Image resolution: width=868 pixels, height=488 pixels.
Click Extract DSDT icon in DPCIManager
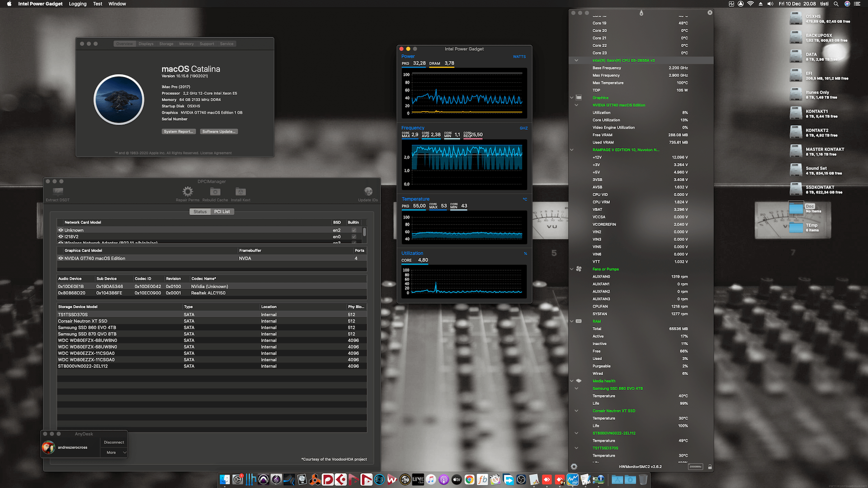click(x=58, y=191)
